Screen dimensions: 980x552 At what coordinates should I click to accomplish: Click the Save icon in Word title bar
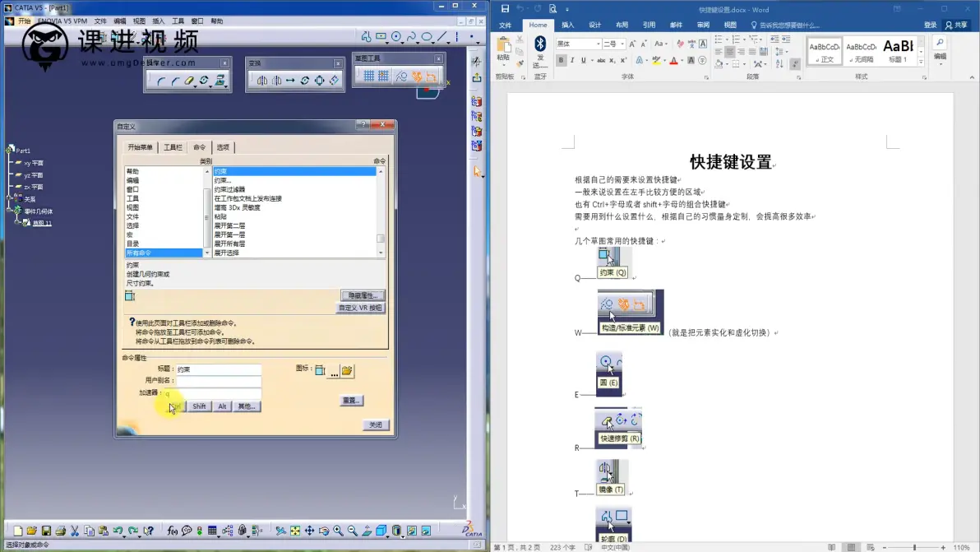[505, 9]
